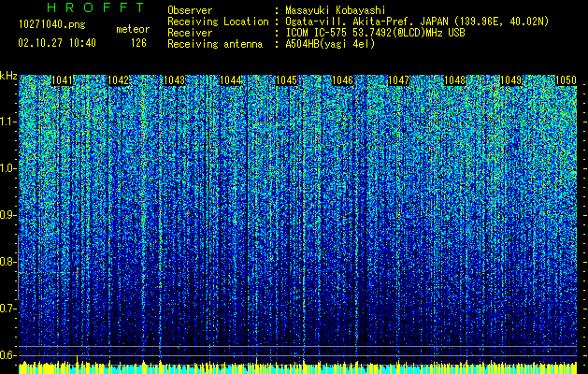Select the 1043 time marker label
This screenshot has height=374, width=588.
pyautogui.click(x=175, y=80)
